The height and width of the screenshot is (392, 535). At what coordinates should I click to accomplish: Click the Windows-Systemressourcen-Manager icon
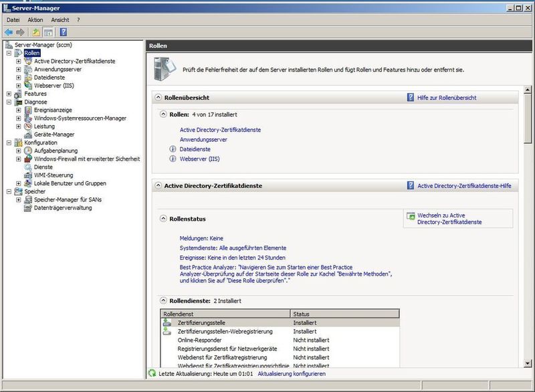coord(28,118)
